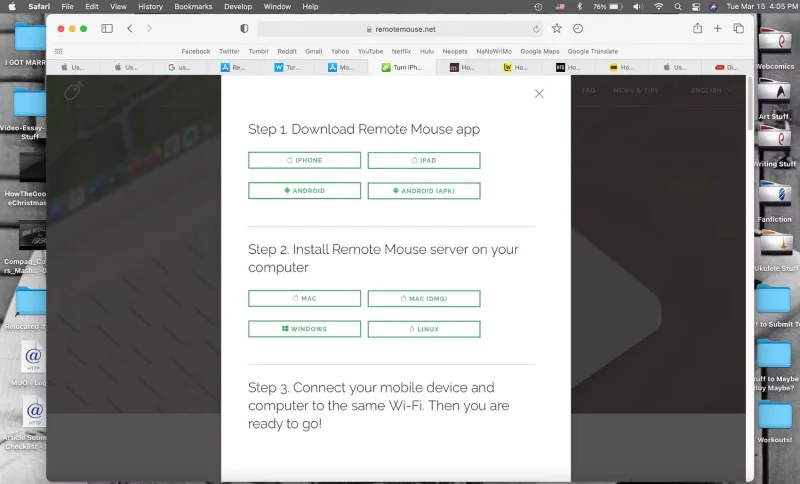Click the bookmark star icon

[x=557, y=29]
